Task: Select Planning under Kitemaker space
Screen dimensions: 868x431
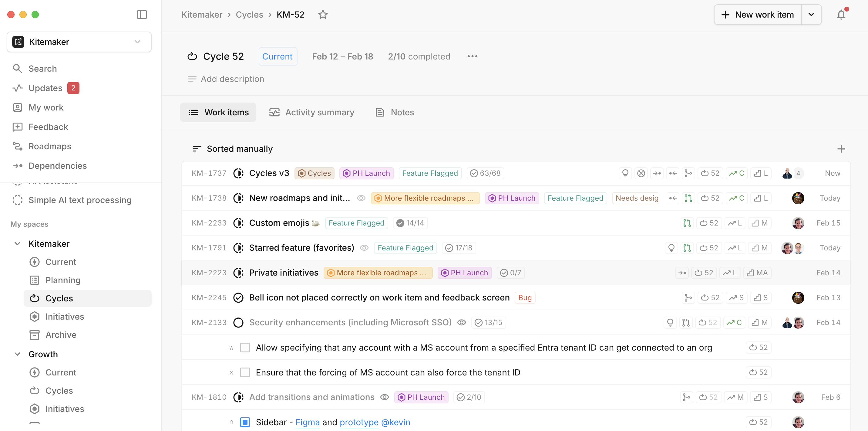Action: (x=88, y=280)
